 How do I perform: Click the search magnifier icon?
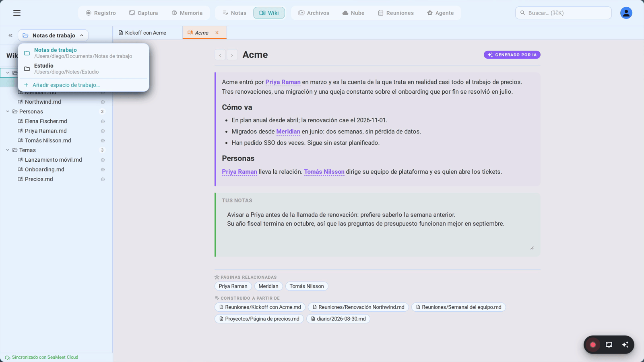(x=522, y=13)
